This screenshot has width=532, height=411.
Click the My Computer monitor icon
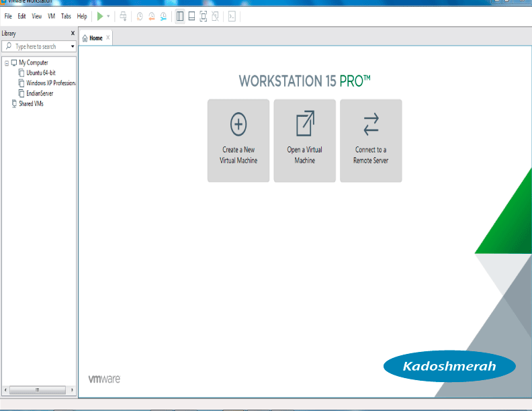(14, 62)
